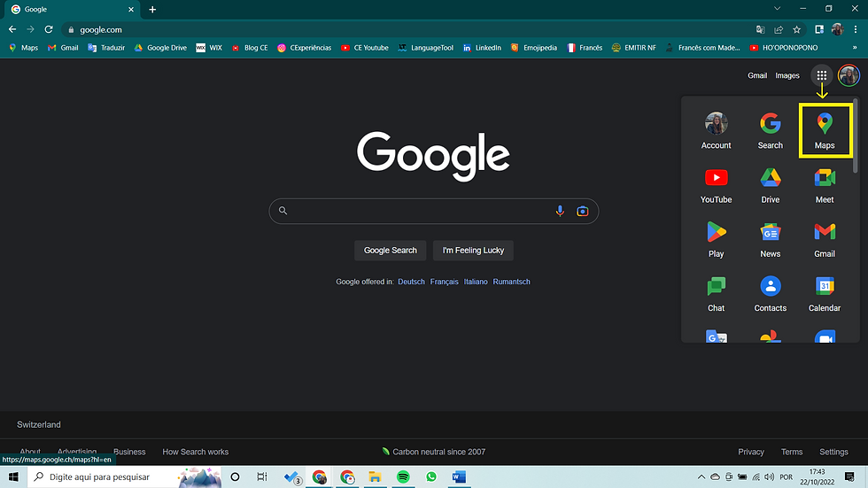Click the apps panel scrollbar
This screenshot has height=488, width=868.
(x=856, y=136)
